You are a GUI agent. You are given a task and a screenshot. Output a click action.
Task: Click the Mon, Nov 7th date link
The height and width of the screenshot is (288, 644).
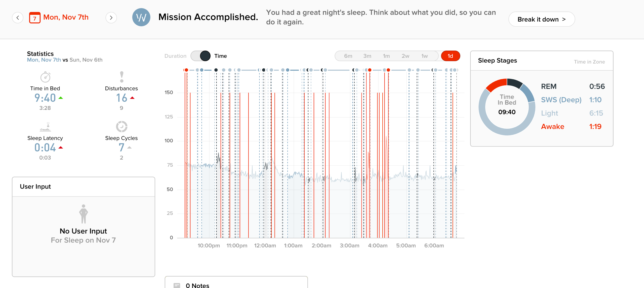(66, 17)
